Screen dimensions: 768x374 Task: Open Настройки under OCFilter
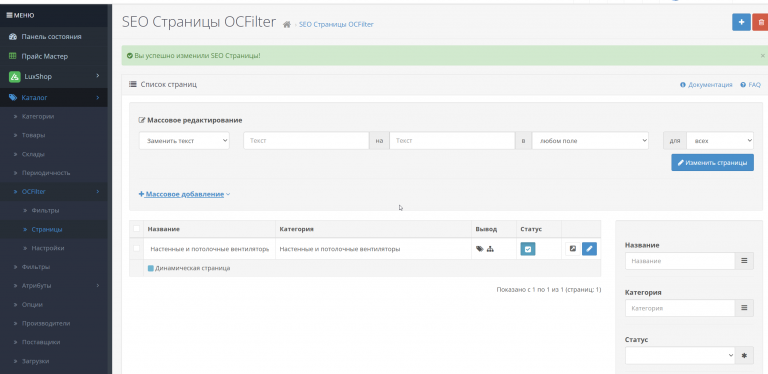[x=48, y=248]
